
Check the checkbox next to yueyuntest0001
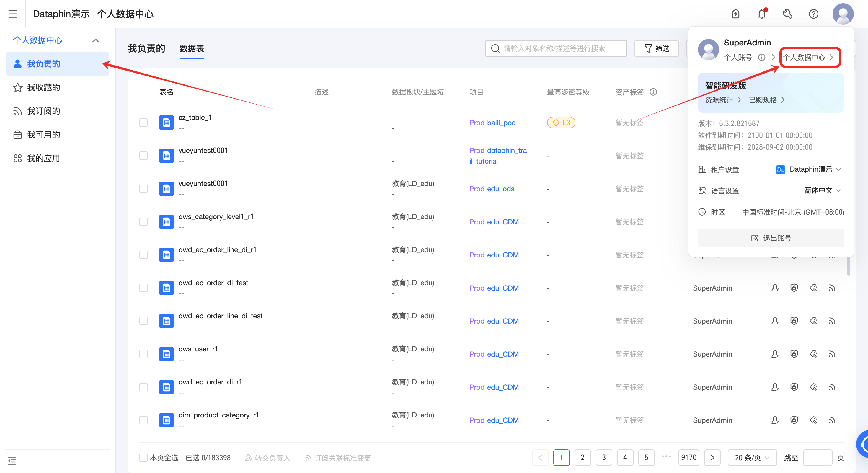tap(143, 156)
